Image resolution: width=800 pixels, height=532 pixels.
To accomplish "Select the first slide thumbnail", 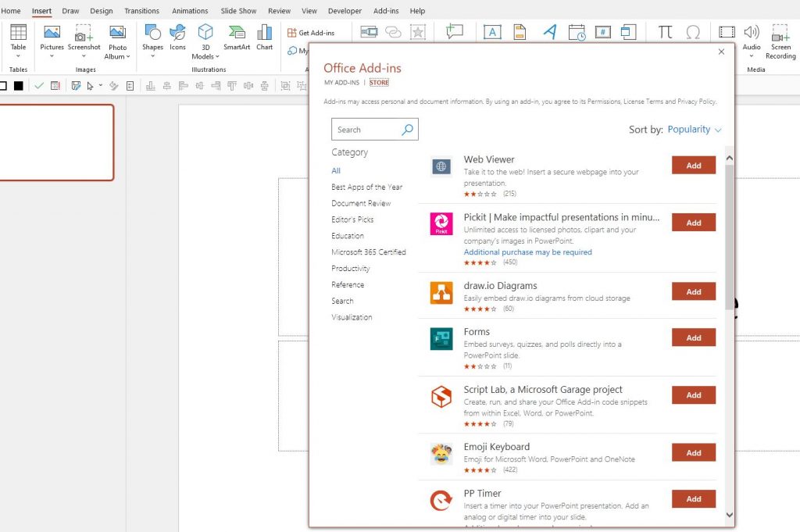I will [x=56, y=142].
